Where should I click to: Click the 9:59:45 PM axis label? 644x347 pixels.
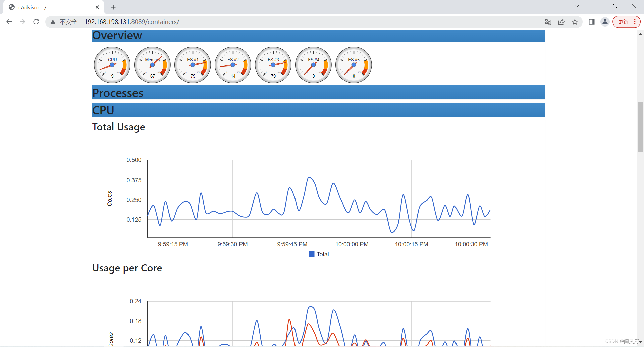click(292, 244)
